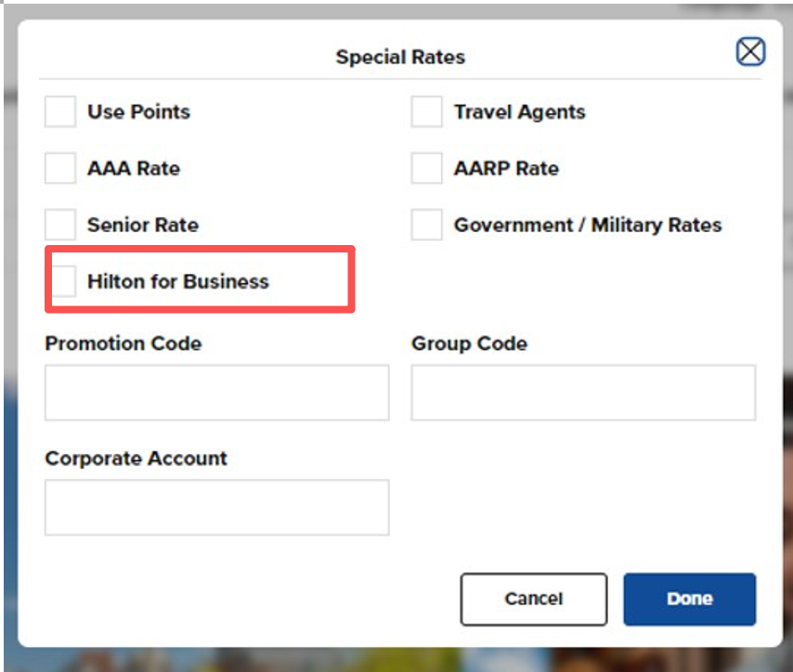Viewport: 793px width, 672px height.
Task: Click into the Group Code input box
Action: click(x=584, y=393)
